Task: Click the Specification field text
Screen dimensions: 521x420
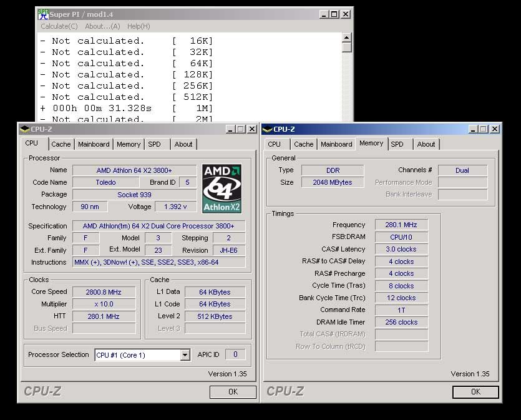Action: coord(158,226)
